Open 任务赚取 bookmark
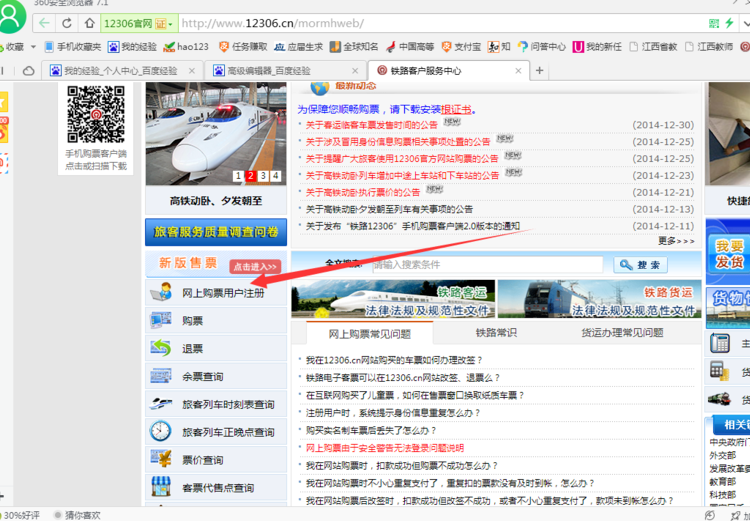Image resolution: width=750 pixels, height=521 pixels. point(243,47)
